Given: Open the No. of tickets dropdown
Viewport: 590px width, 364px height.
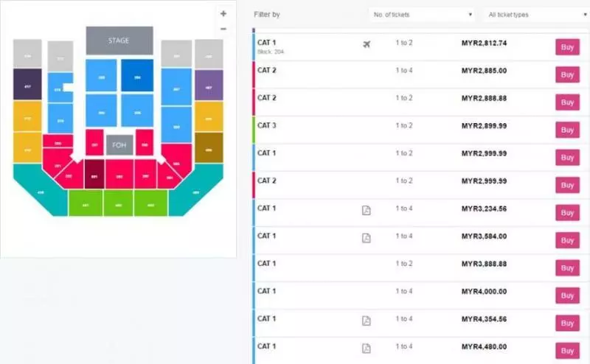Looking at the screenshot, I should [421, 15].
